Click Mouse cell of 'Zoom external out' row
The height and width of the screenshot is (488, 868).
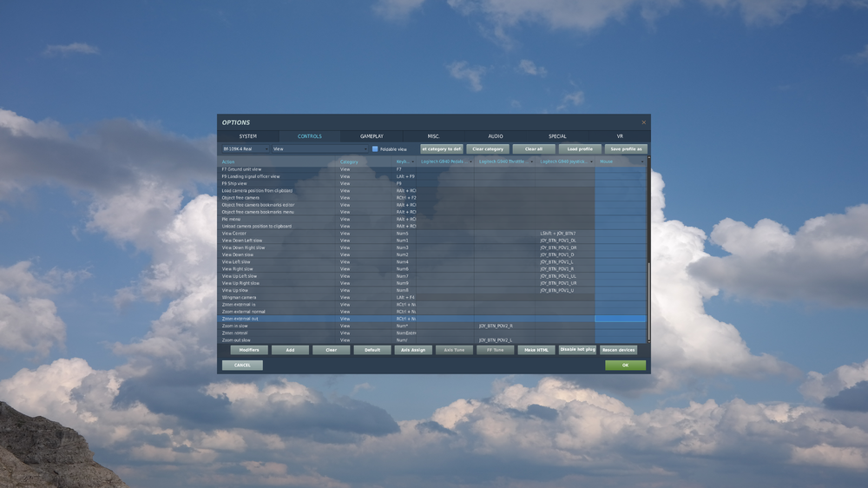click(x=621, y=319)
